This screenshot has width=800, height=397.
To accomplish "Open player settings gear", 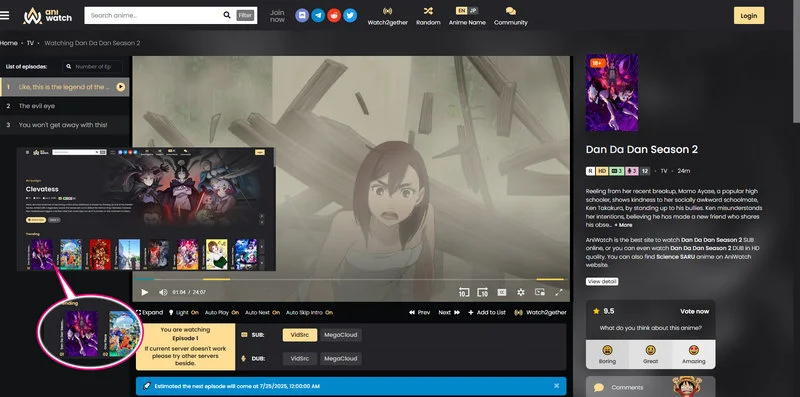I will (x=520, y=292).
